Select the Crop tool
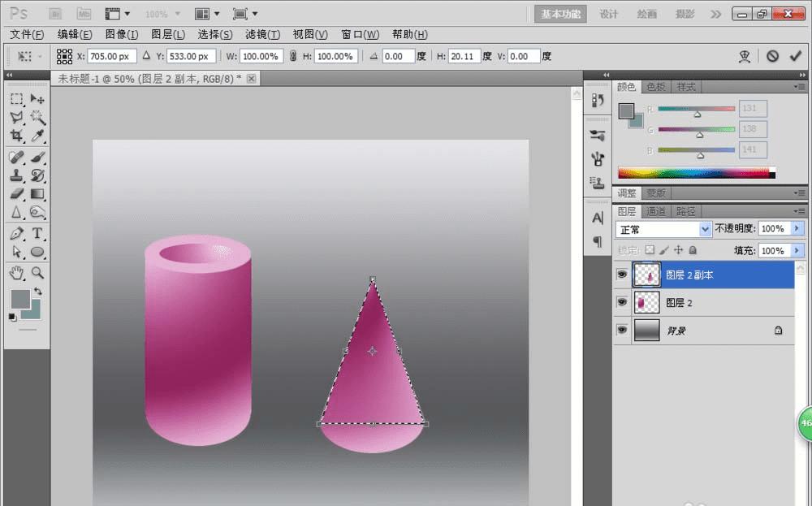The height and width of the screenshot is (506, 812). (16, 136)
